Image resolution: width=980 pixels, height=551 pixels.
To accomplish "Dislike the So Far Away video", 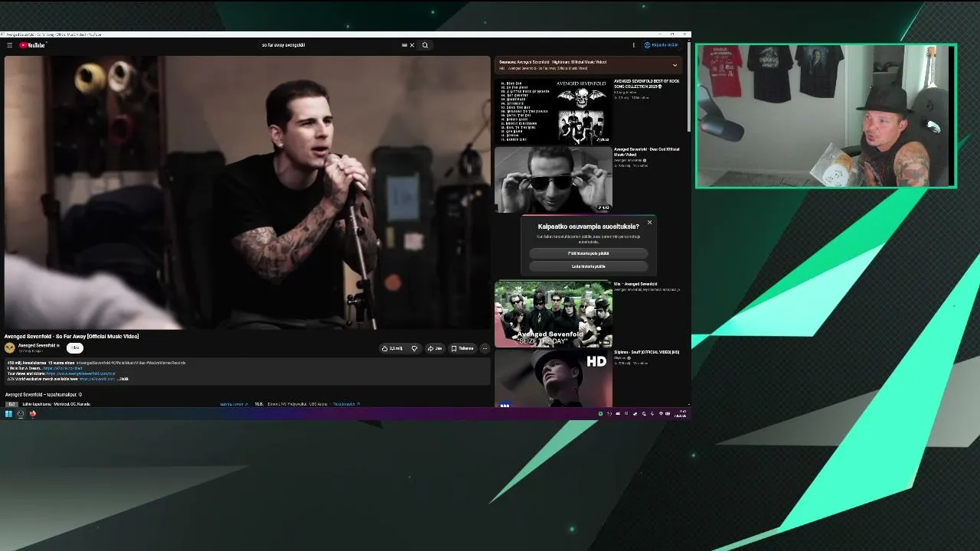I will click(x=414, y=348).
